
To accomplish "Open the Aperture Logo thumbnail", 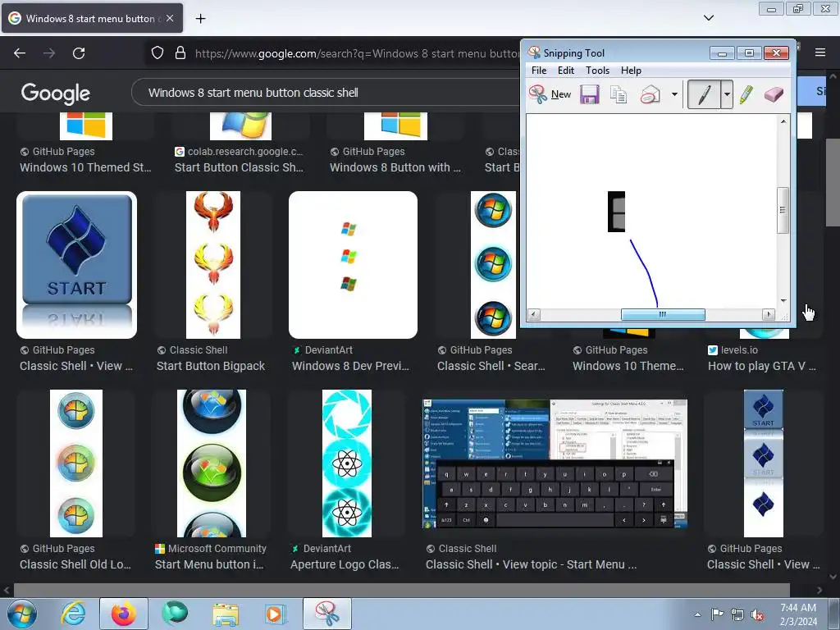I will pos(347,463).
